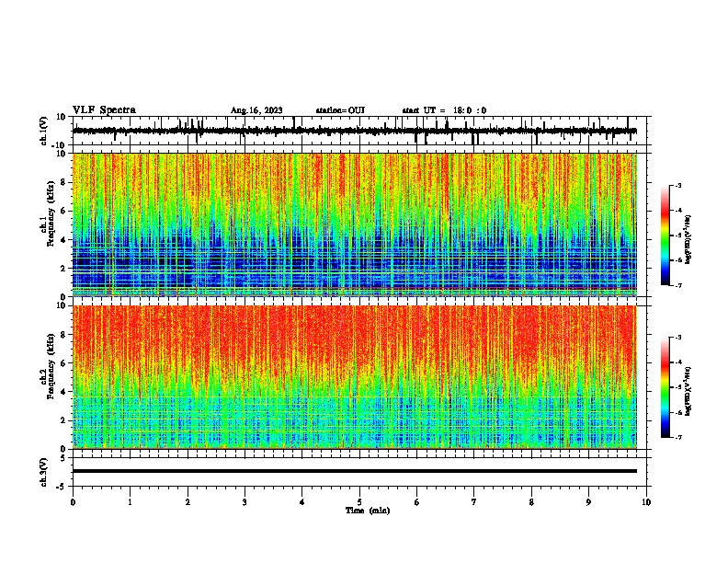Screen dimensions: 728x563
Task: Click time axis tick label "9"
Action: point(588,502)
